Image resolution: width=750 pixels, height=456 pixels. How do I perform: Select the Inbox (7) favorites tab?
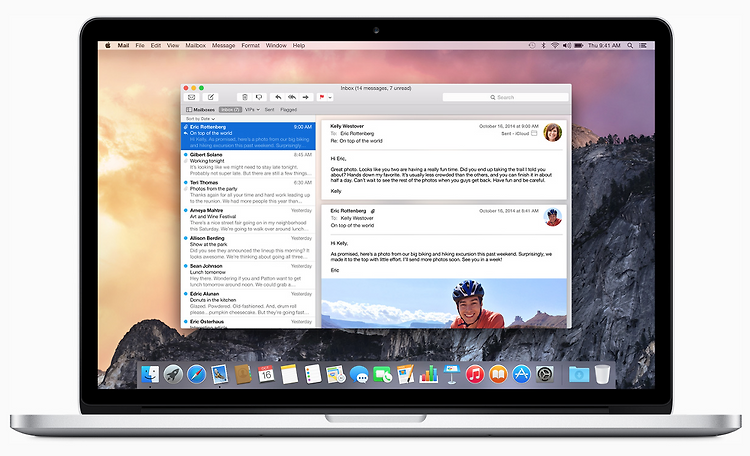click(230, 110)
